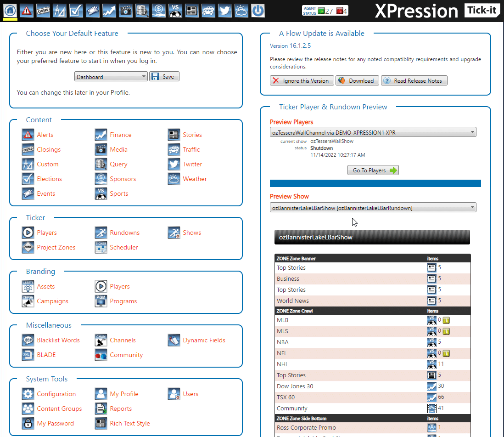Click the power logout toolbar icon
Viewport: 504px width, 437px height.
pyautogui.click(x=258, y=11)
